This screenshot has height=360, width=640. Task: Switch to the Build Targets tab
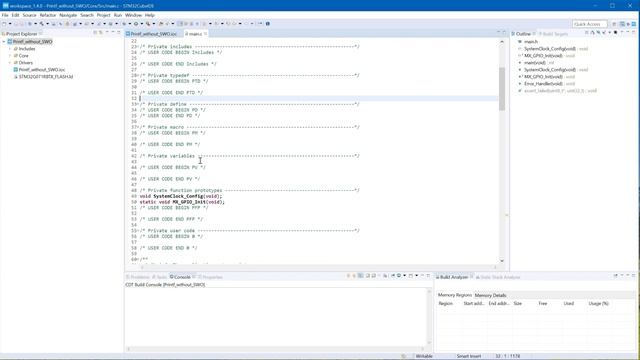pos(554,34)
